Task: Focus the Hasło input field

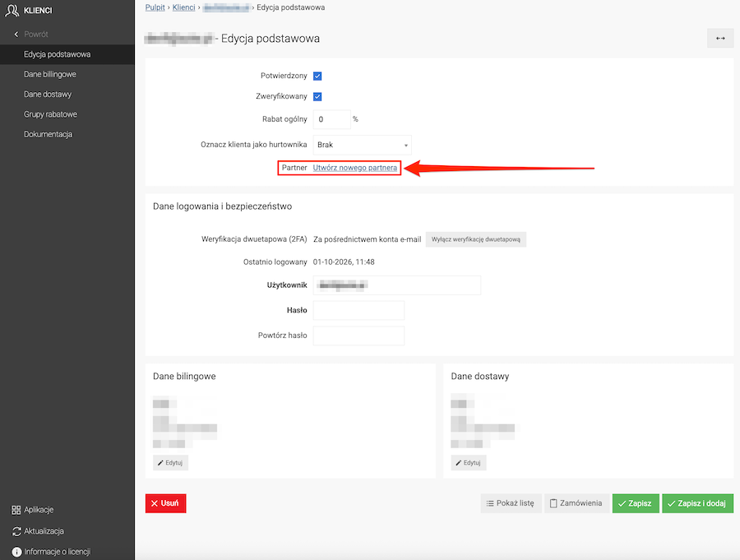Action: 358,310
